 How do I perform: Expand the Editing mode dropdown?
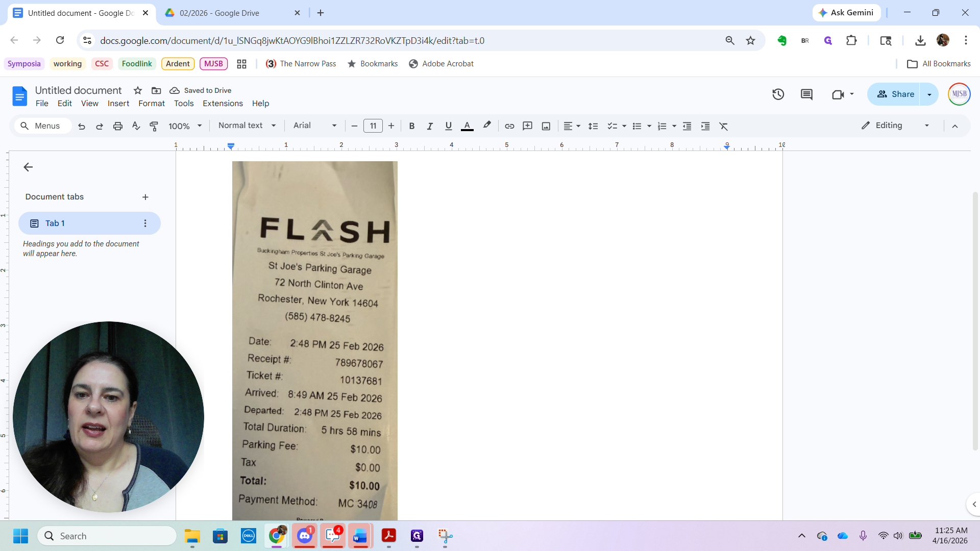click(x=896, y=126)
